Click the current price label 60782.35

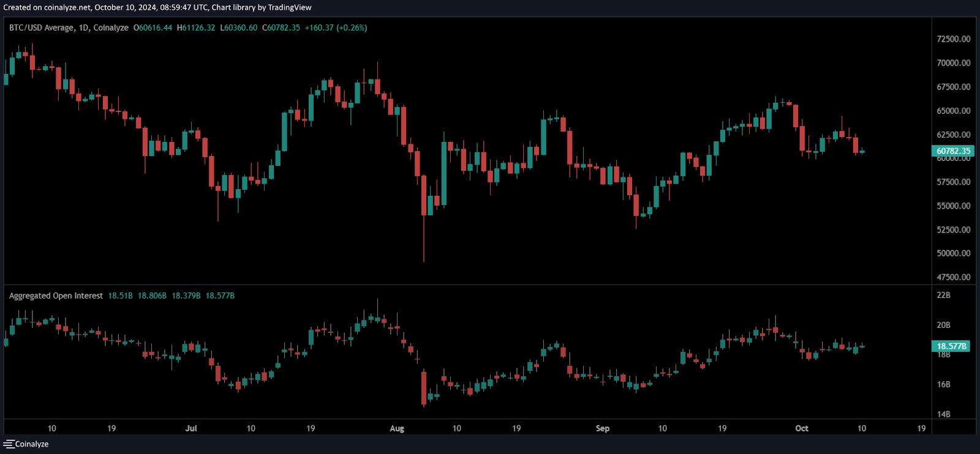tap(953, 151)
